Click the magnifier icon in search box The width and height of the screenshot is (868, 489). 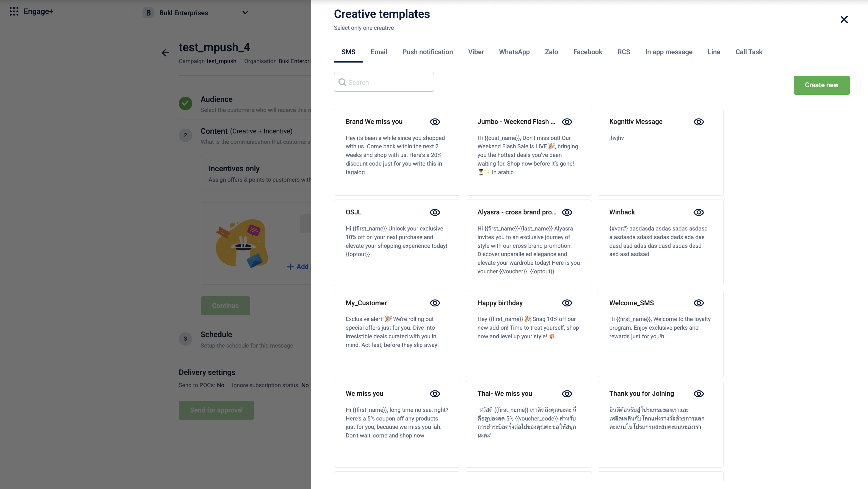coord(342,82)
